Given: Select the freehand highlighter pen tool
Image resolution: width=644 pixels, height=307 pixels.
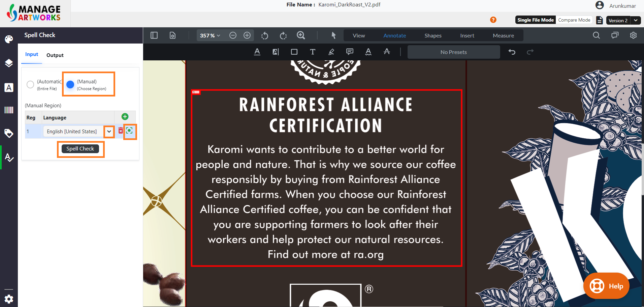Looking at the screenshot, I should (x=331, y=52).
